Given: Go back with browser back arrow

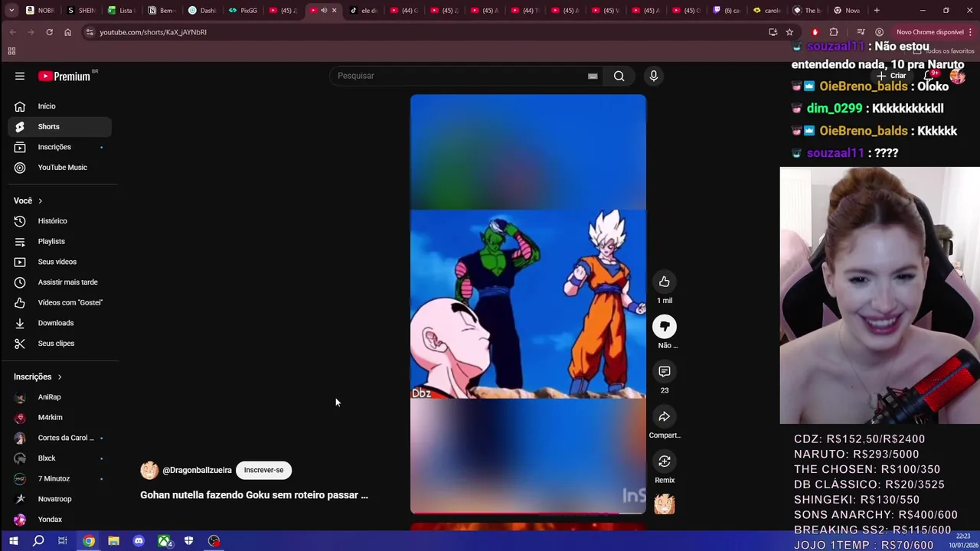Looking at the screenshot, I should pyautogui.click(x=13, y=32).
